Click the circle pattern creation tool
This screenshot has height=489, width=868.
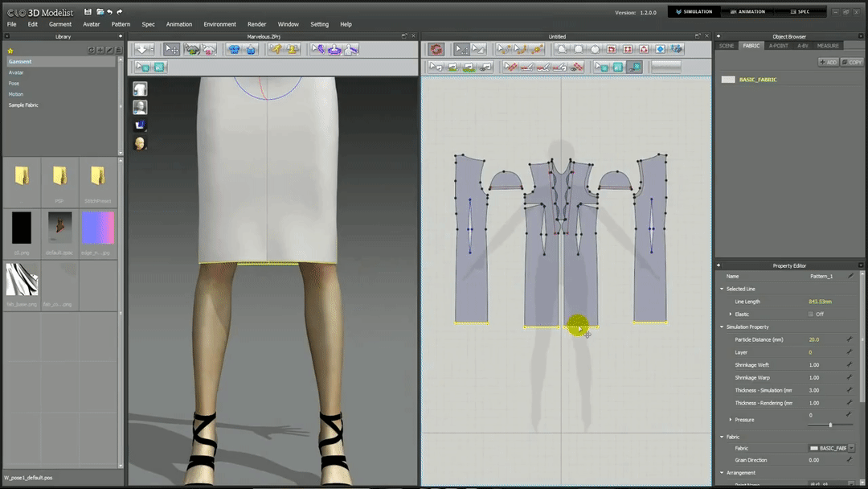click(595, 49)
